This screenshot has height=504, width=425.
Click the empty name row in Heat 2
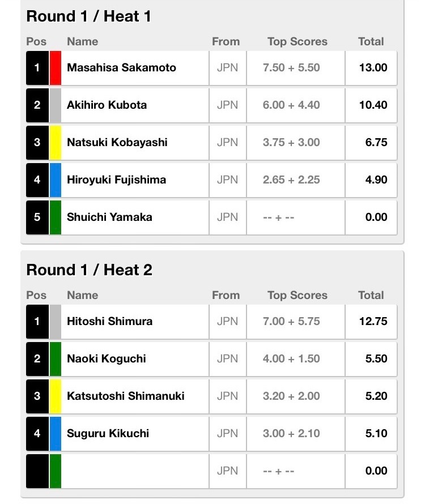tap(211, 471)
